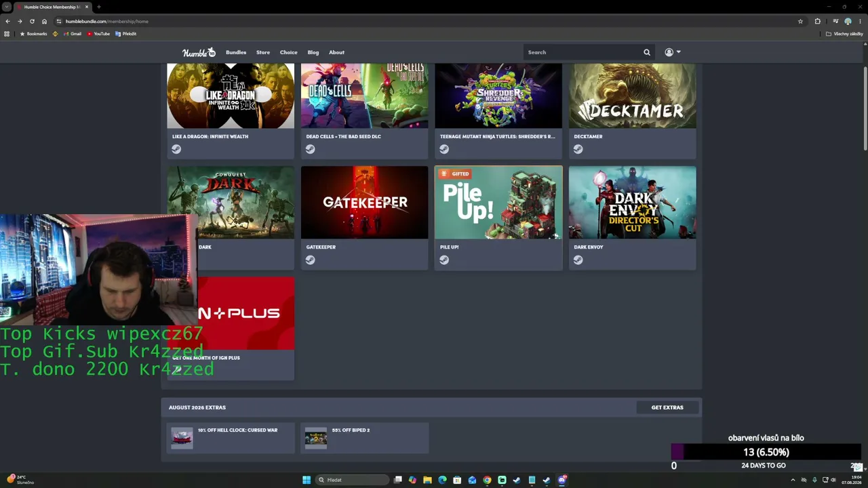Reload the current page
Viewport: 868px width, 488px height.
tap(32, 21)
